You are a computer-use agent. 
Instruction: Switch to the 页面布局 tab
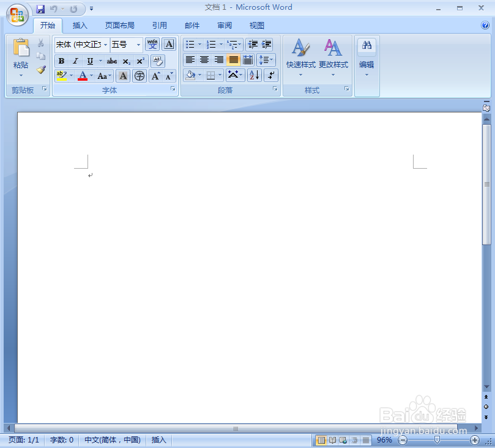tap(120, 25)
